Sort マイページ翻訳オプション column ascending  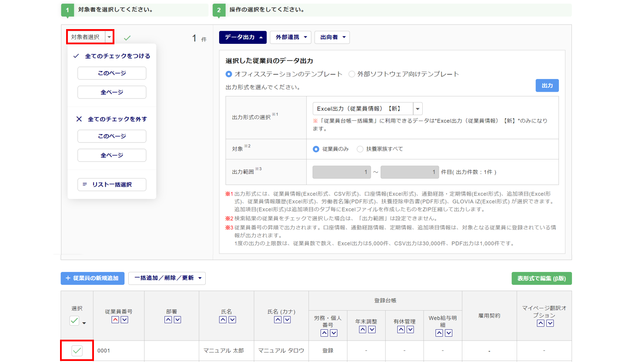(x=540, y=323)
